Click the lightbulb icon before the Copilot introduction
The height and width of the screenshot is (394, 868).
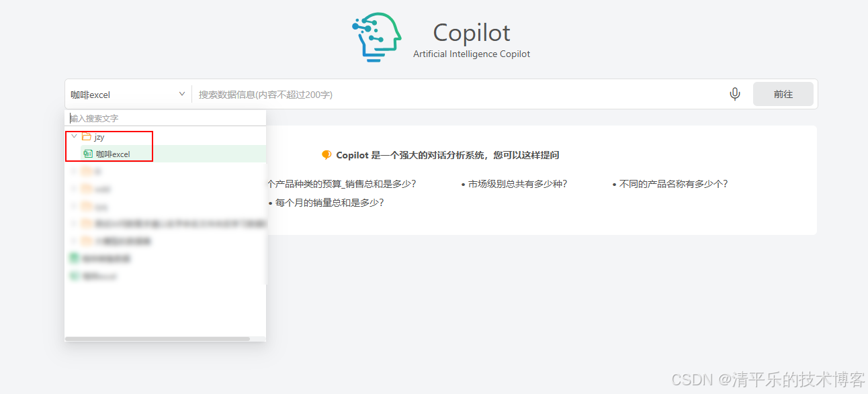tap(324, 154)
